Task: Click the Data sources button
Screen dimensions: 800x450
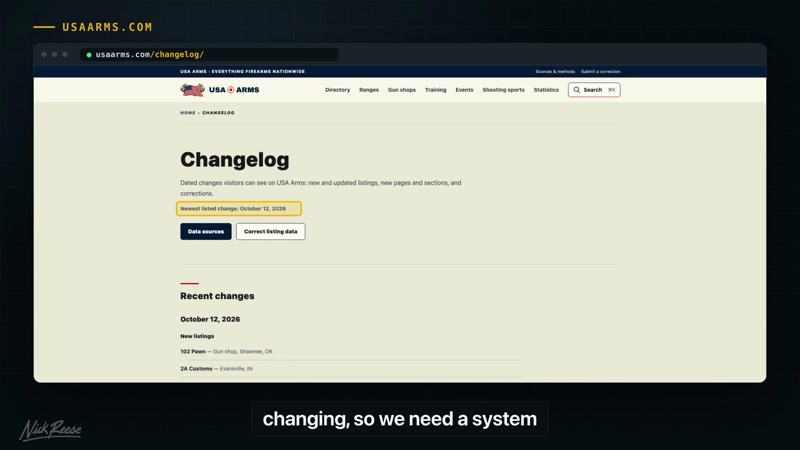Action: (x=206, y=232)
